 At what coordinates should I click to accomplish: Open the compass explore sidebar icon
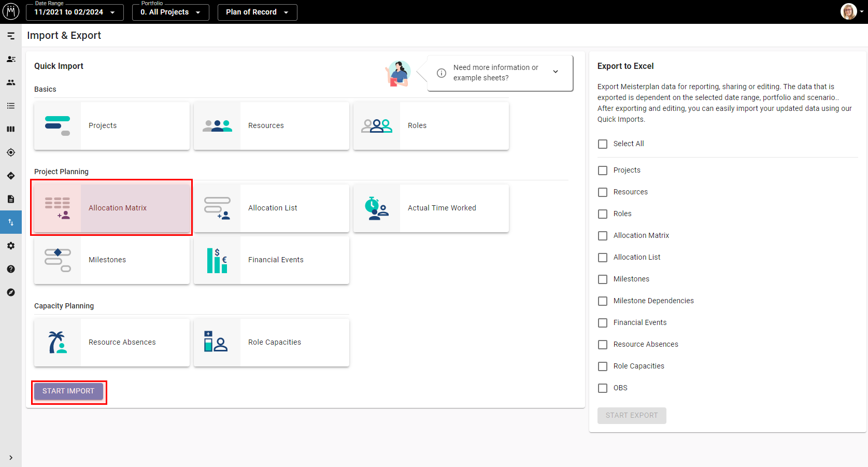11,292
